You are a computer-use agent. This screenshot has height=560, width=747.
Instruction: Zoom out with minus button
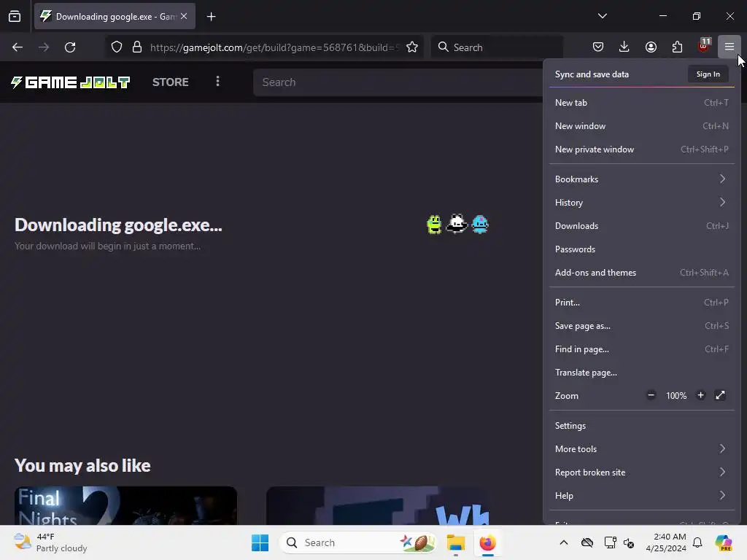coord(651,394)
